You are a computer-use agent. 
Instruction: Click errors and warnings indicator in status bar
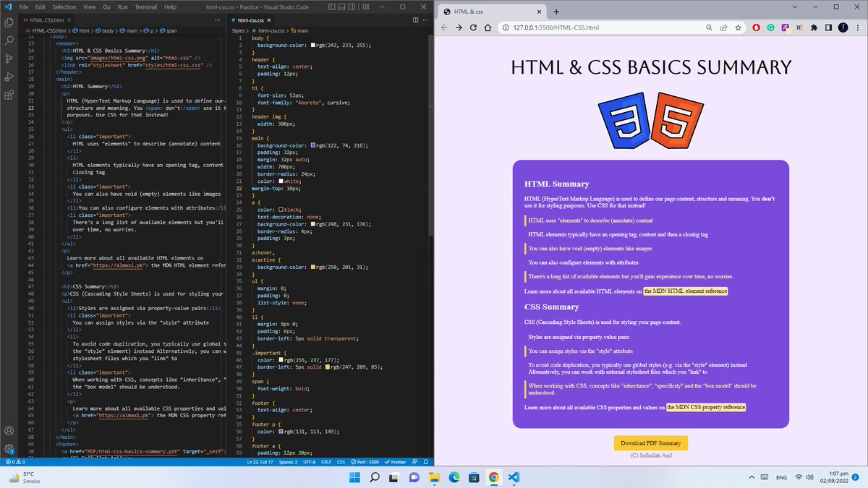(x=14, y=461)
